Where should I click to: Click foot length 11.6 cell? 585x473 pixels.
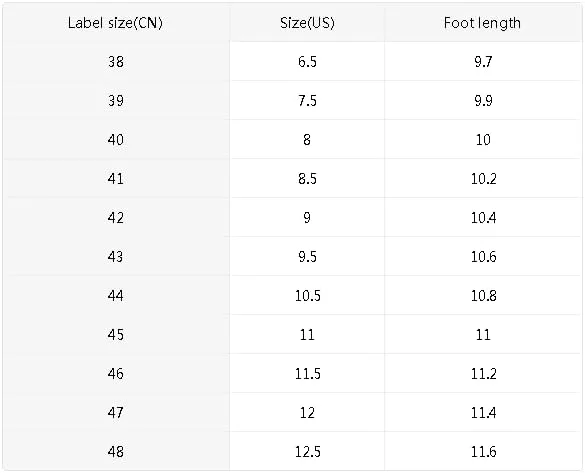483,451
